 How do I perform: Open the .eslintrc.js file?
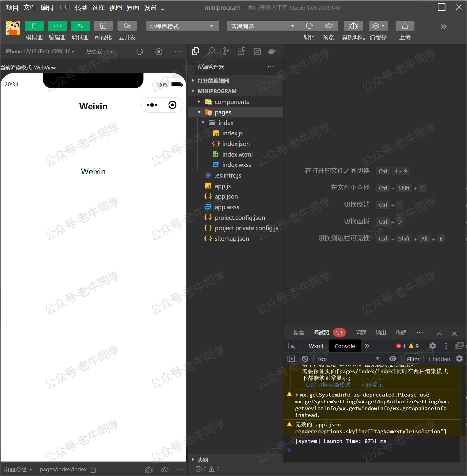pos(236,176)
